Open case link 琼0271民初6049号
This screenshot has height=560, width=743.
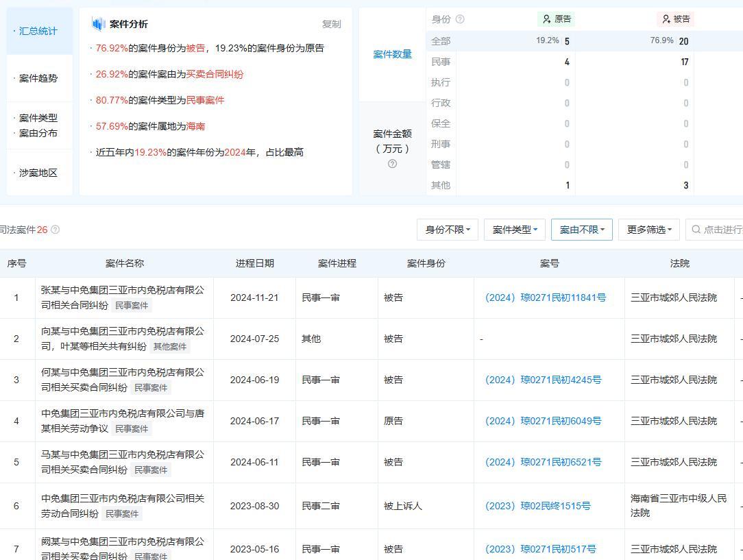pyautogui.click(x=543, y=421)
